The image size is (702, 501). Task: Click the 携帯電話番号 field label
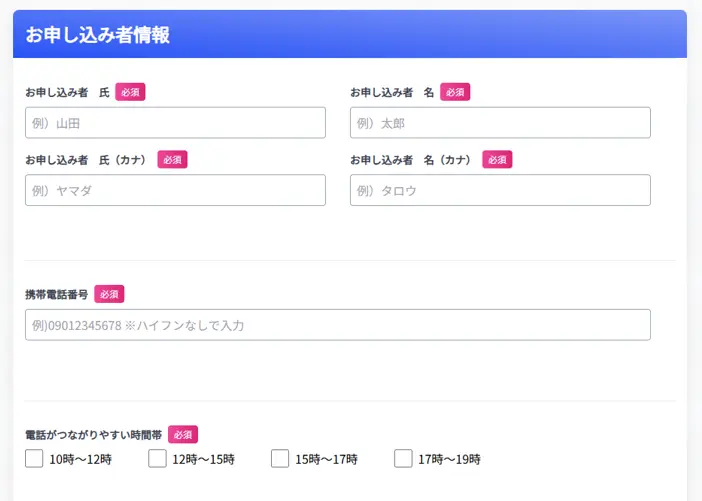pos(56,294)
